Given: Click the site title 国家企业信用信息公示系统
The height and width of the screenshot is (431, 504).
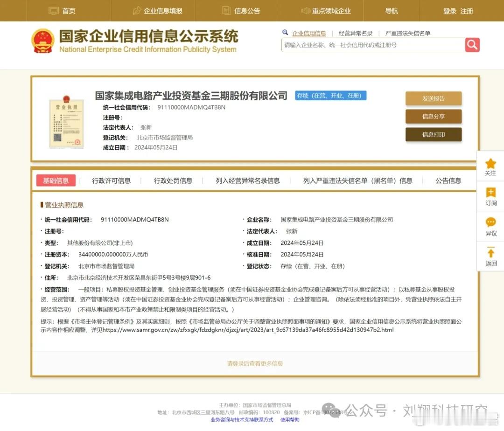Looking at the screenshot, I should (148, 36).
